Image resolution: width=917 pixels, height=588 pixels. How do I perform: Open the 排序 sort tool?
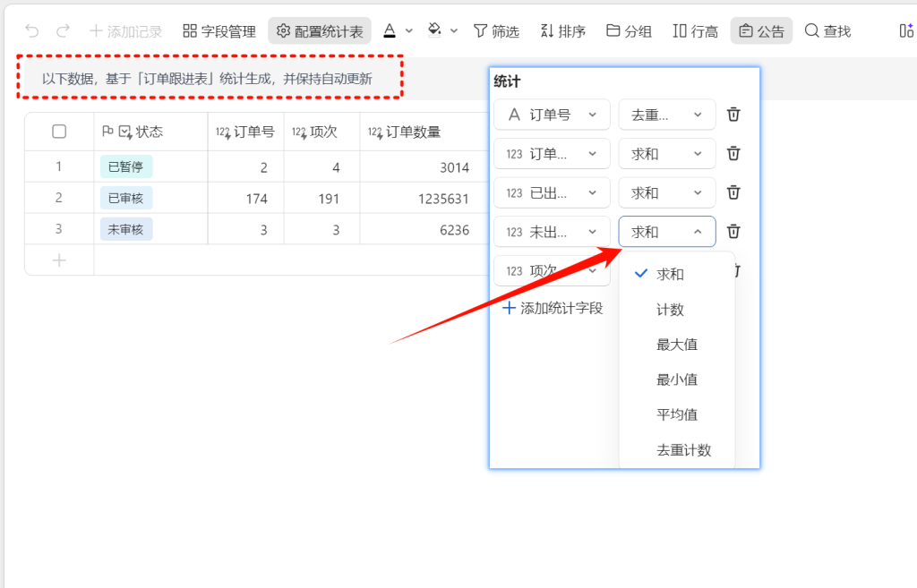coord(562,31)
